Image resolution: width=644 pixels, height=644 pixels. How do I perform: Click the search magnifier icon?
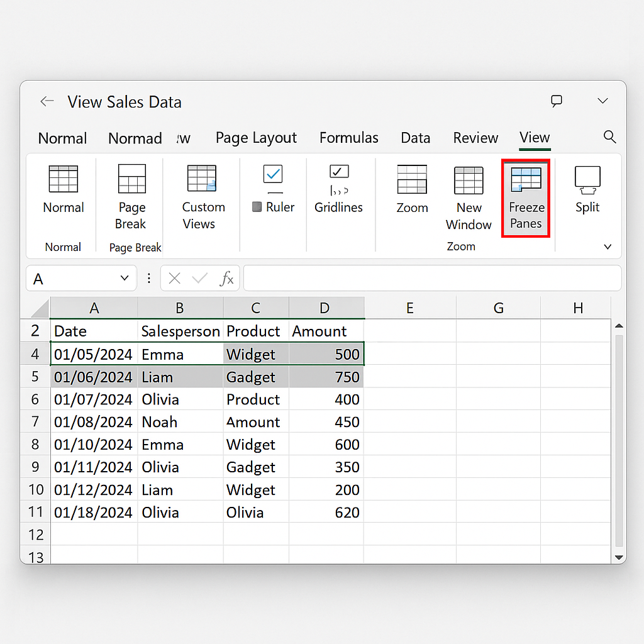tap(609, 137)
